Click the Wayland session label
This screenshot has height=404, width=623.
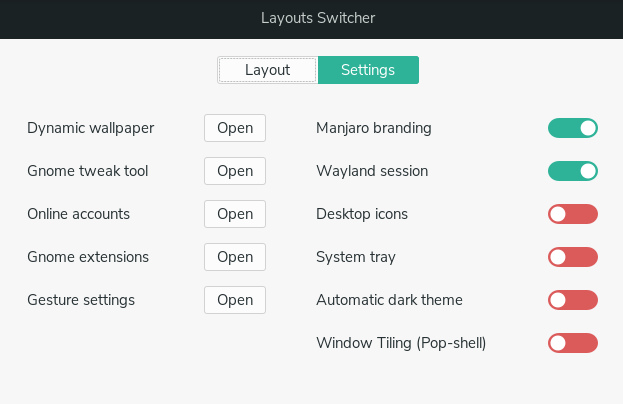pyautogui.click(x=372, y=172)
